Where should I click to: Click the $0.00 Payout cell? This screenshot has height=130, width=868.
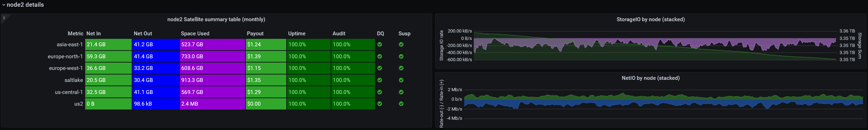tap(266, 104)
